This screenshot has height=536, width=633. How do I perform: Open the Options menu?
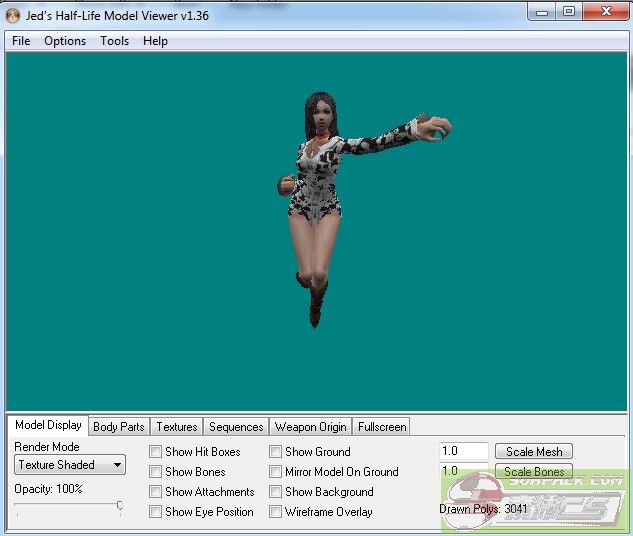[65, 41]
